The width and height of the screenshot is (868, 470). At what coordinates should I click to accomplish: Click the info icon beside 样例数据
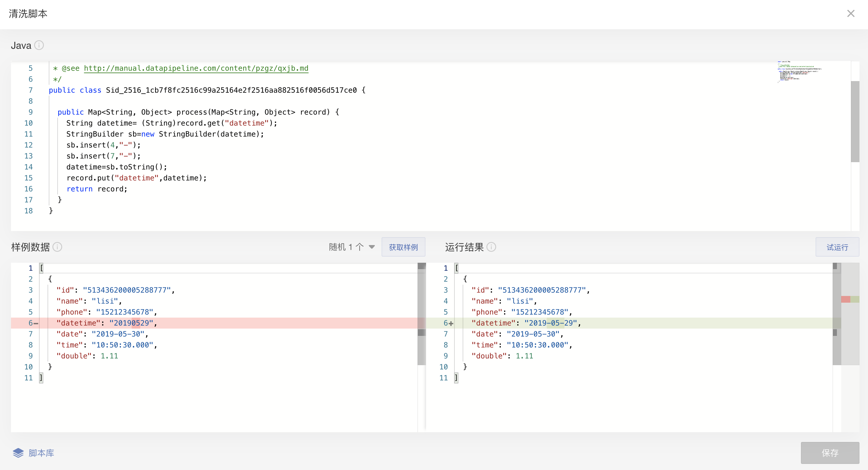pyautogui.click(x=57, y=247)
